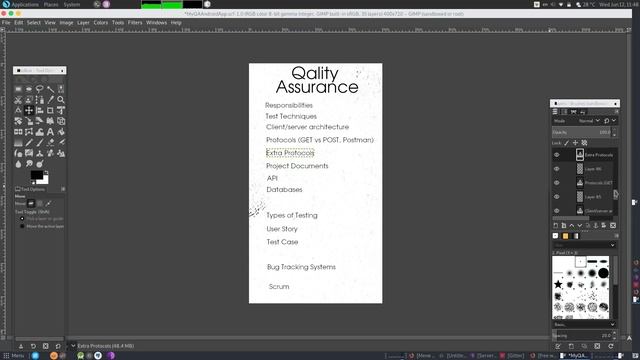The height and width of the screenshot is (360, 640).
Task: Click the foreground black color swatch
Action: [37, 175]
